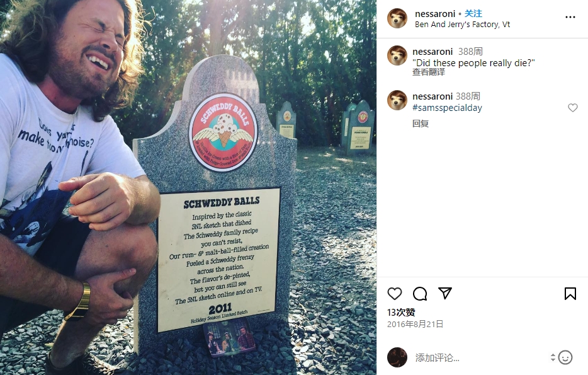The height and width of the screenshot is (375, 588).
Task: Save post with the bookmark icon
Action: coord(570,294)
